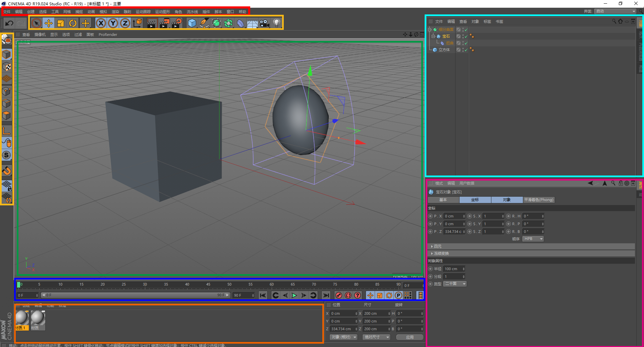The width and height of the screenshot is (644, 347).
Task: Select the live selection cursor tool
Action: pyautogui.click(x=37, y=23)
